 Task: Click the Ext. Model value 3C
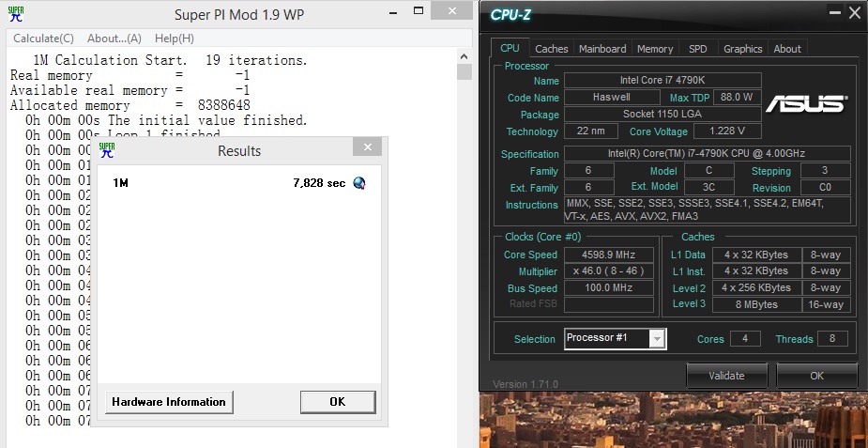coord(709,187)
